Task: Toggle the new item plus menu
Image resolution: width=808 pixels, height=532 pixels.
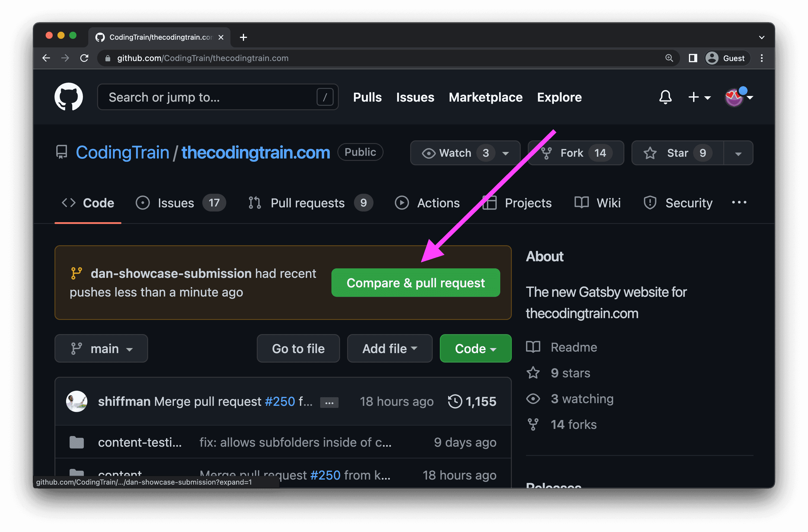Action: pos(698,97)
